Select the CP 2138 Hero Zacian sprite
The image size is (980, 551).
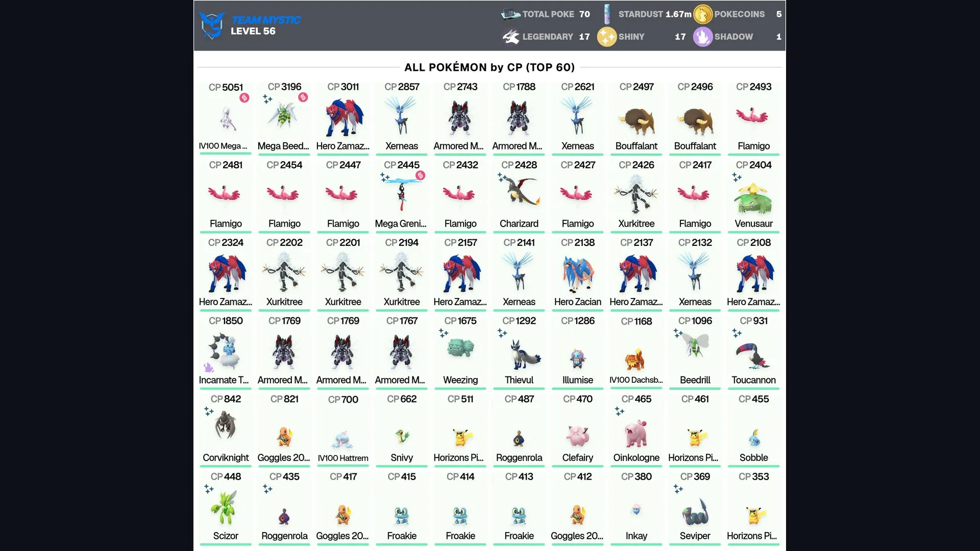[x=578, y=273]
